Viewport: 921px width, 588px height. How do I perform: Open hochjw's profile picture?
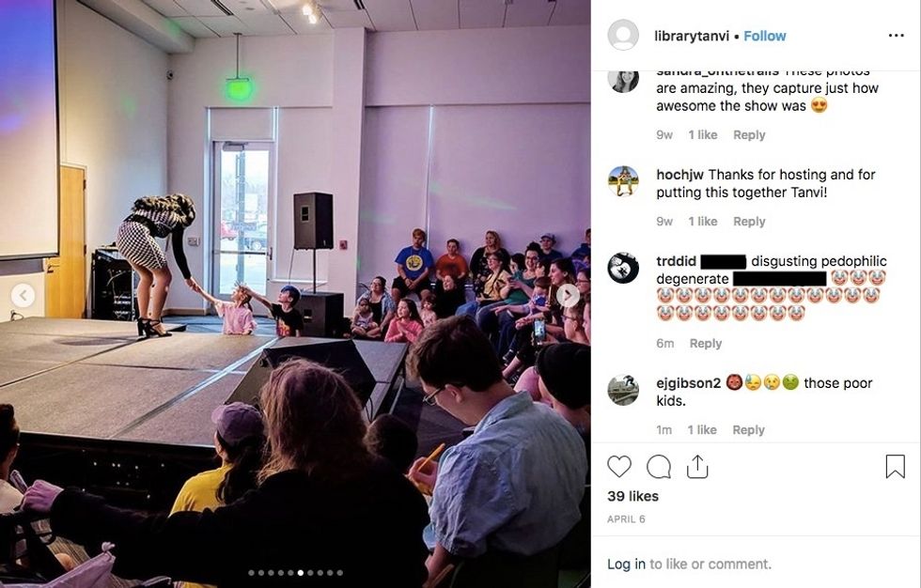tap(623, 180)
